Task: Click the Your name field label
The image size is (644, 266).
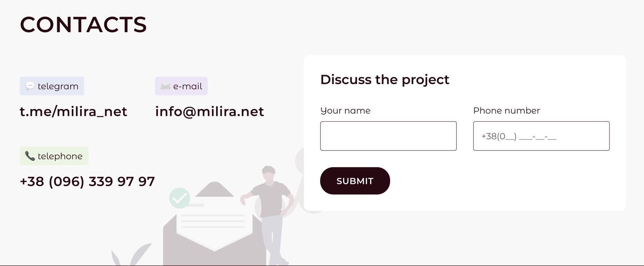Action: pos(345,111)
